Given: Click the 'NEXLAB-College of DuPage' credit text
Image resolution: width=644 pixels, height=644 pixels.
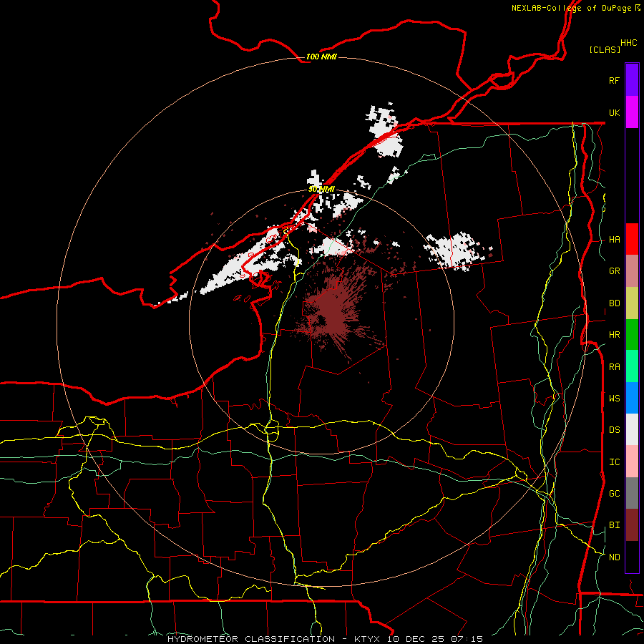Looking at the screenshot, I should coord(571,8).
